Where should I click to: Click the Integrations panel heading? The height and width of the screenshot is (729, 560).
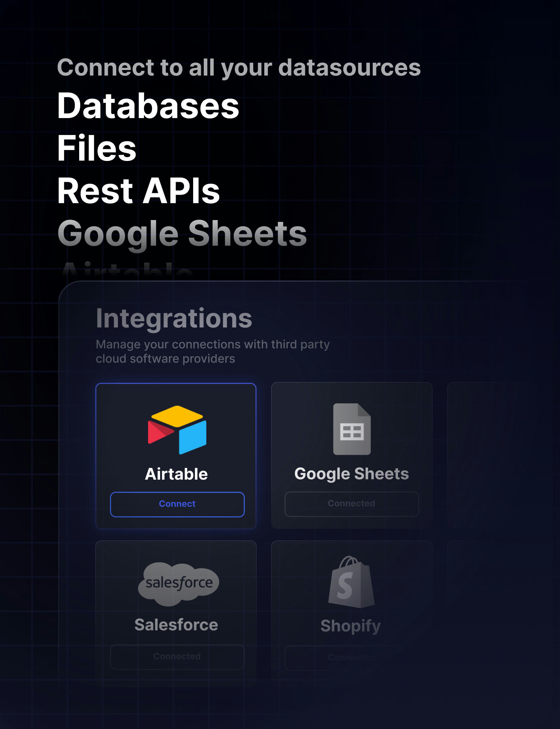click(x=174, y=318)
